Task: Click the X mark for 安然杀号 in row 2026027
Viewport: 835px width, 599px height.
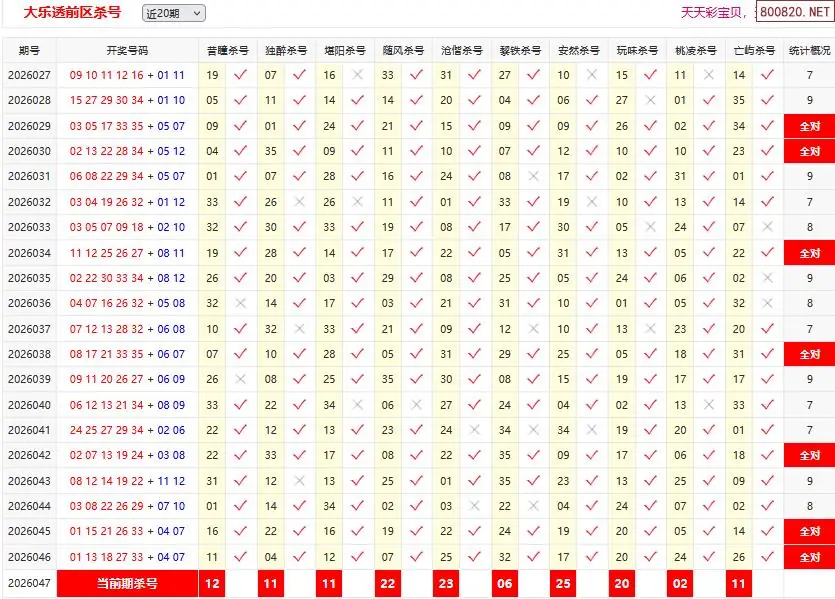Action: click(x=592, y=75)
